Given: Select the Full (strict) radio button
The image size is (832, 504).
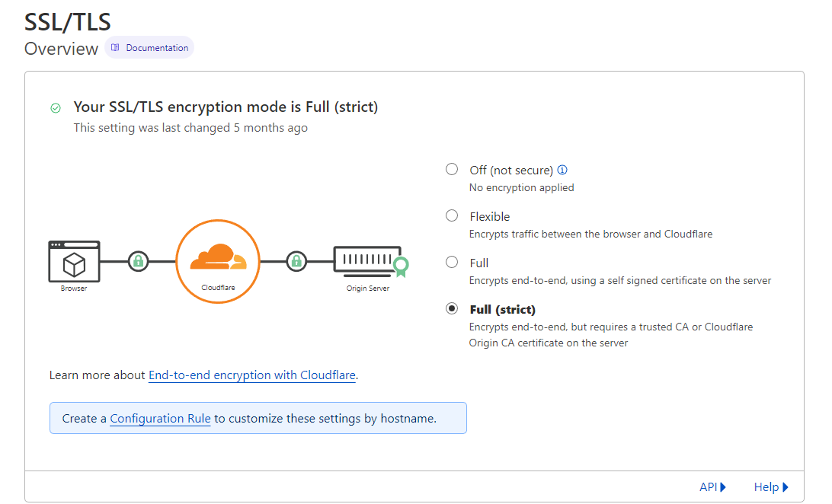Looking at the screenshot, I should point(452,309).
